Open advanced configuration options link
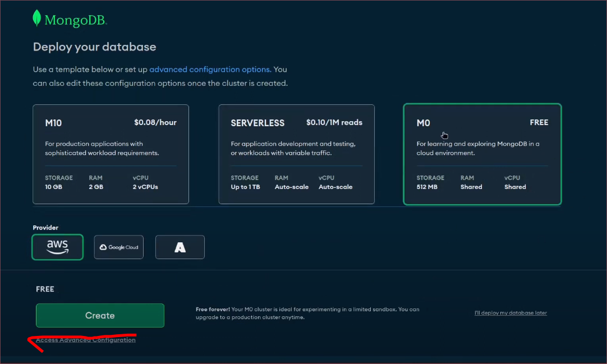 [210, 69]
